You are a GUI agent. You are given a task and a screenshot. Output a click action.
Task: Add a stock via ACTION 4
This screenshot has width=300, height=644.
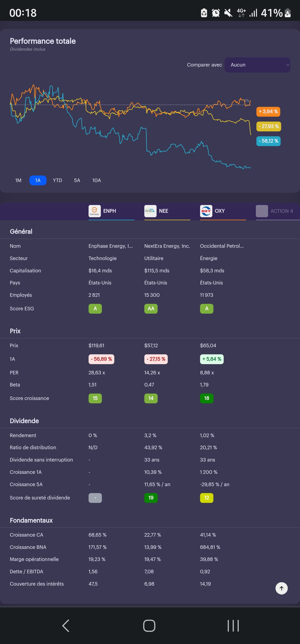coord(277,211)
